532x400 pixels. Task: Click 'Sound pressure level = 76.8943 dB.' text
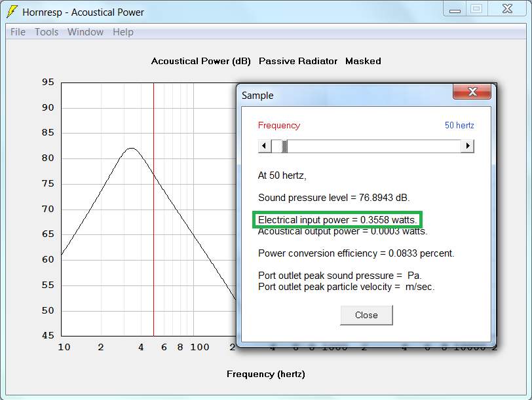[x=334, y=198]
